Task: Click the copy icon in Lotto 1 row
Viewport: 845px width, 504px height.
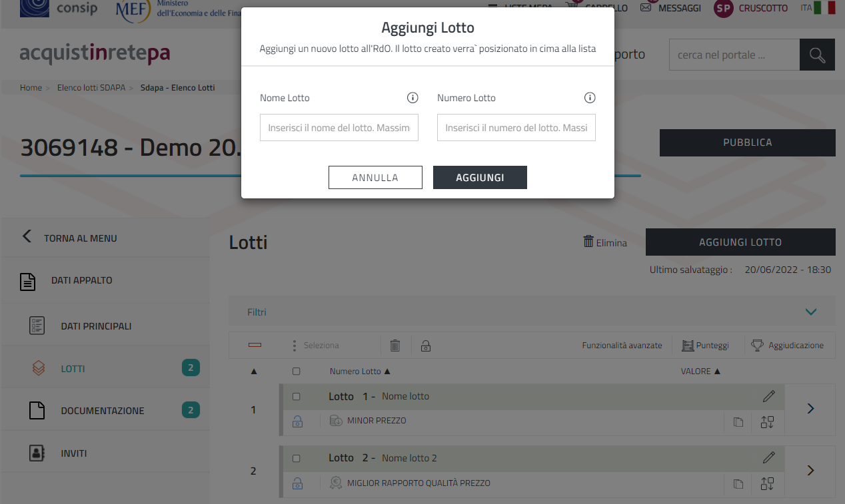Action: click(738, 421)
